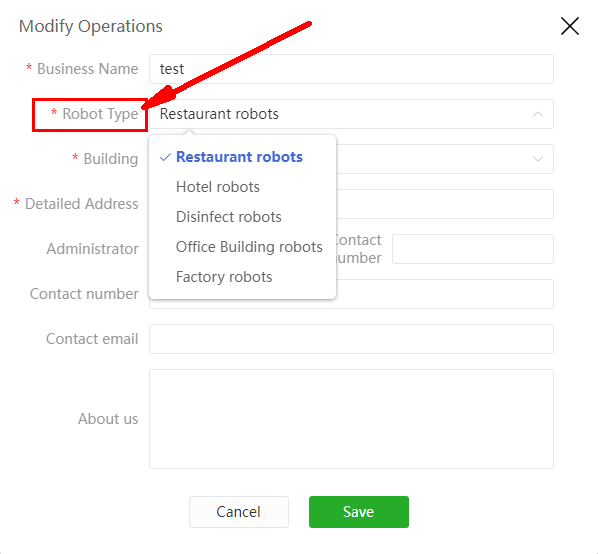Screen dimensions: 598x554
Task: Click the Detailed Address field
Action: [445, 204]
